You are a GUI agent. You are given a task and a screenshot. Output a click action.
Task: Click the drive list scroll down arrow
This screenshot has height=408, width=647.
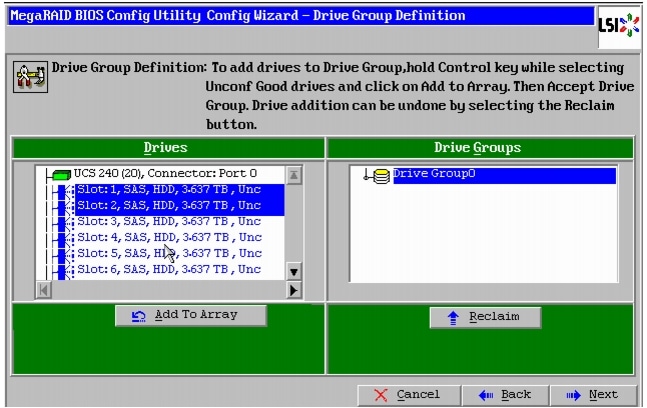click(x=293, y=272)
